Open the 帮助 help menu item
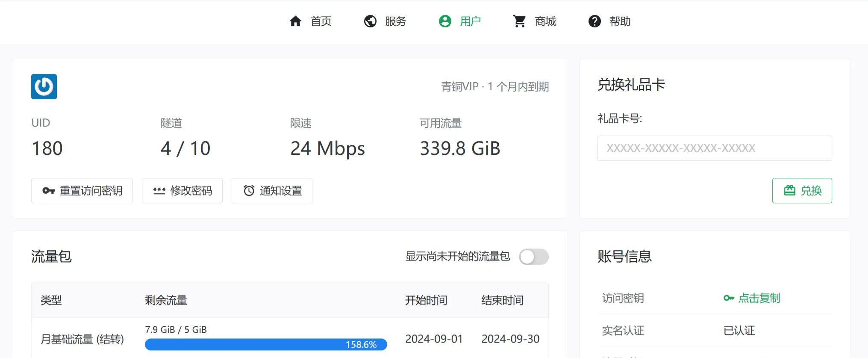Image resolution: width=868 pixels, height=358 pixels. click(620, 21)
